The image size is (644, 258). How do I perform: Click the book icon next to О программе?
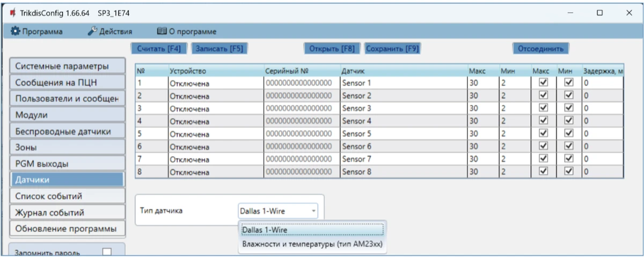[162, 32]
